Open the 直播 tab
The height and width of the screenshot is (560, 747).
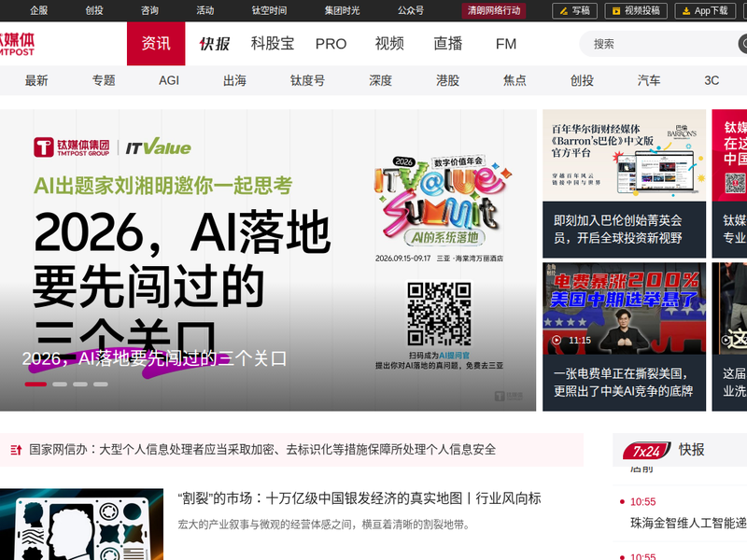pyautogui.click(x=448, y=44)
